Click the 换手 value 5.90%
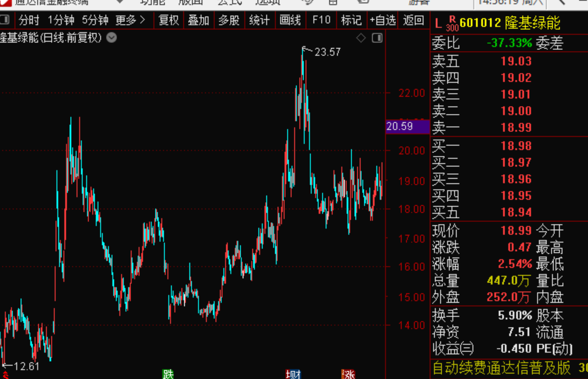 515,315
